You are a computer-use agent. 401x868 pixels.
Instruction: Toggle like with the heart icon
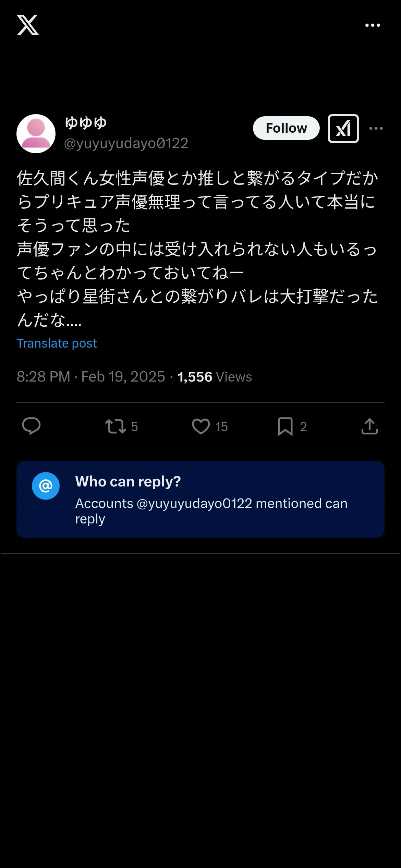201,426
